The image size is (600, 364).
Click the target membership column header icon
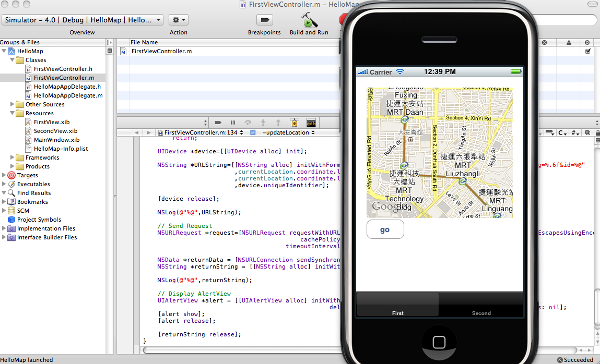coord(587,42)
